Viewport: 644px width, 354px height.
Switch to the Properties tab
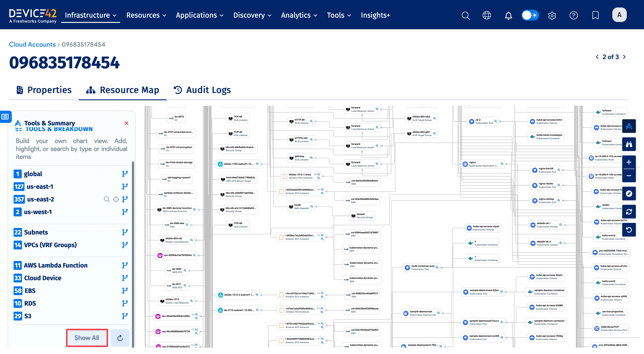(x=44, y=90)
